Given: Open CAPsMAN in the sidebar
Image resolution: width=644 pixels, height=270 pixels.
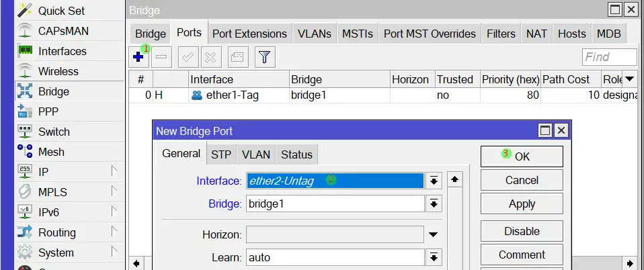Looking at the screenshot, I should point(63,31).
